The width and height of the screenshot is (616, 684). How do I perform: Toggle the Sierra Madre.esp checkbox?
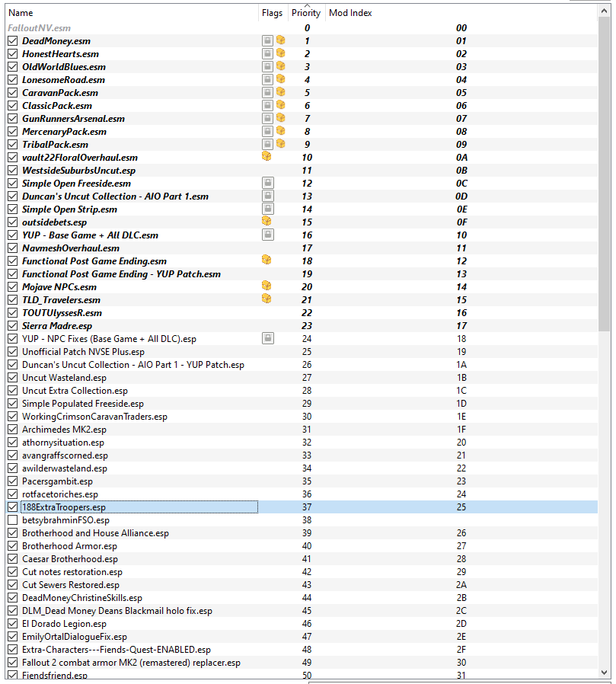point(13,326)
